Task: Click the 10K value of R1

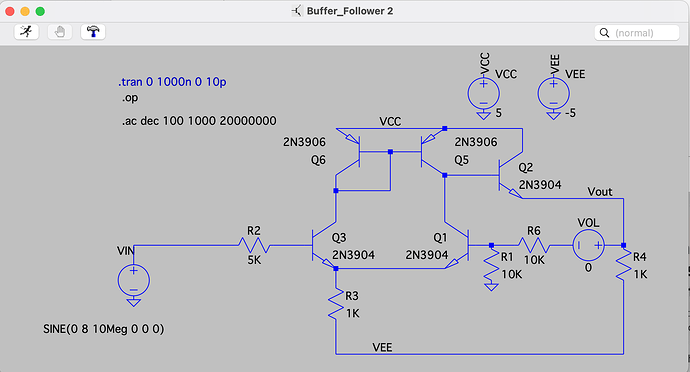Action: point(512,274)
